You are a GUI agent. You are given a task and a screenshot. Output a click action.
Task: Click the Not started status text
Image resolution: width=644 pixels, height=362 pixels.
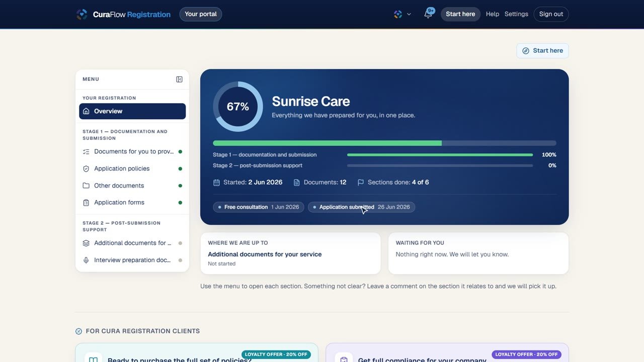click(222, 264)
